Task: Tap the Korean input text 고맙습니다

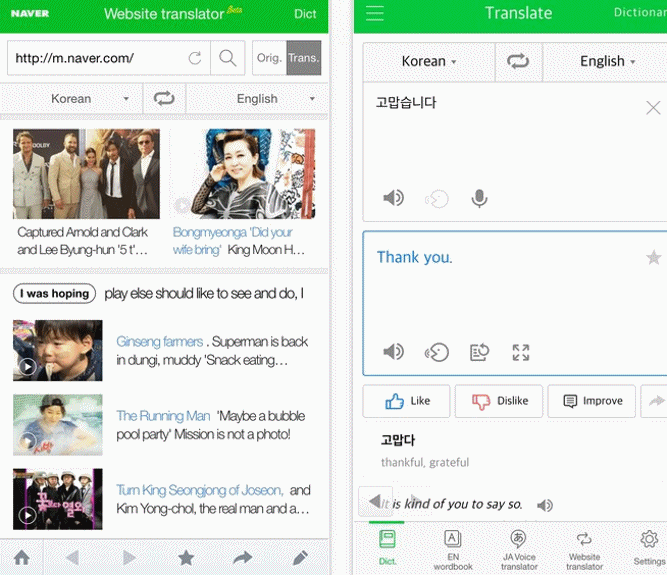Action: pos(406,102)
